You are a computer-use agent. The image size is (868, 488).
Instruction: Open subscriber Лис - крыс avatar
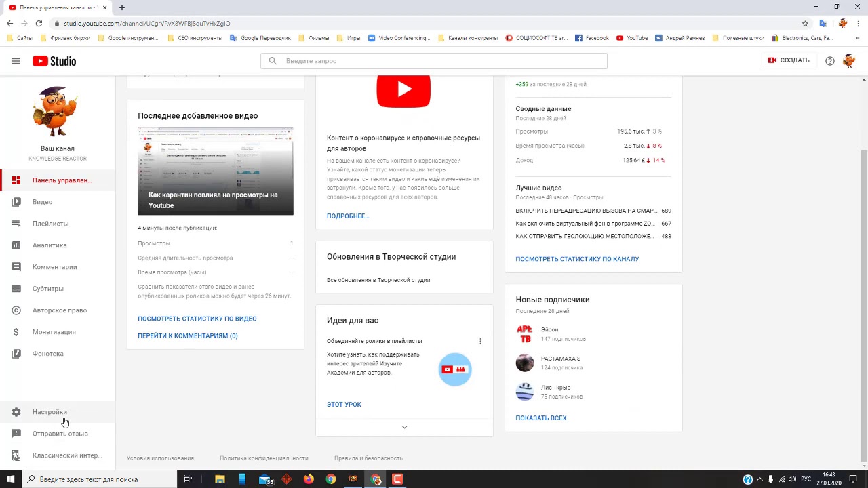click(x=525, y=392)
